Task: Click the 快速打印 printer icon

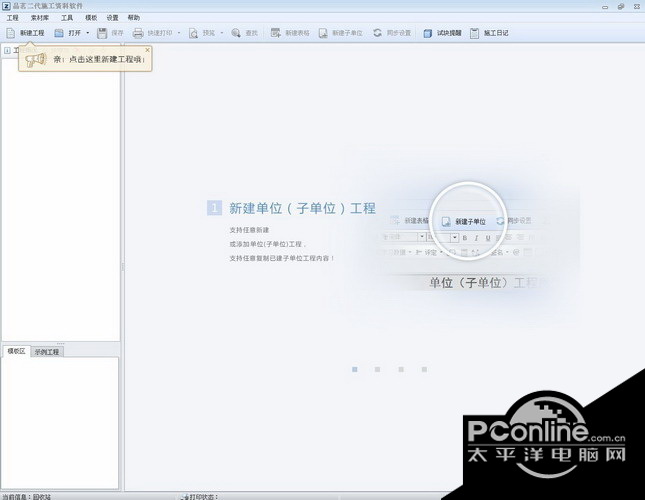Action: click(138, 33)
